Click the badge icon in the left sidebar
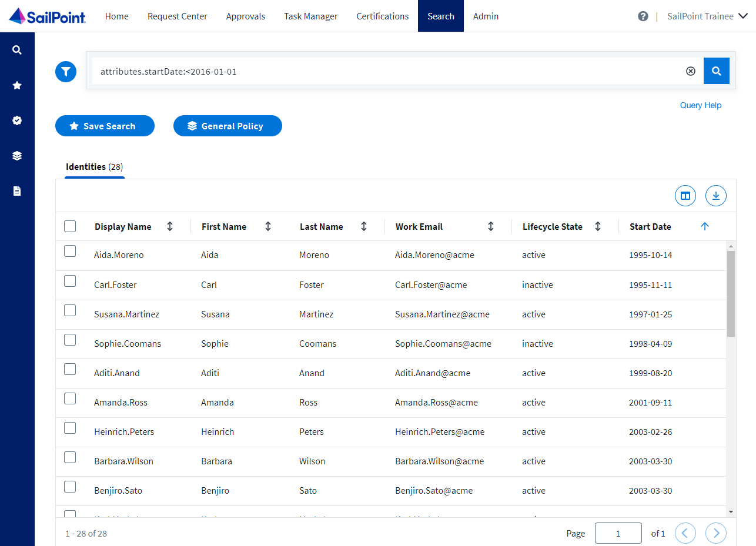Viewport: 756px width, 546px height. [x=17, y=120]
